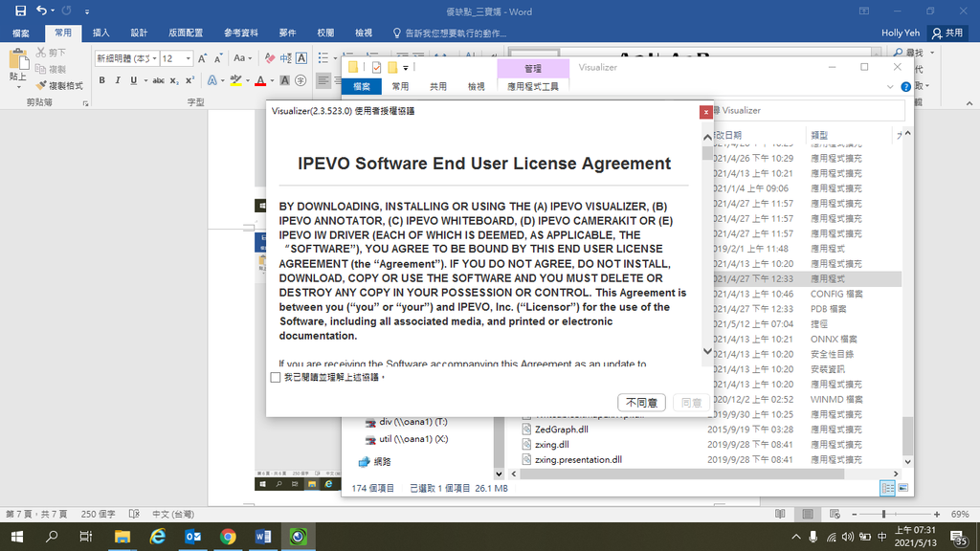Image resolution: width=980 pixels, height=551 pixels.
Task: Undo the last action in Word
Action: coord(41,11)
